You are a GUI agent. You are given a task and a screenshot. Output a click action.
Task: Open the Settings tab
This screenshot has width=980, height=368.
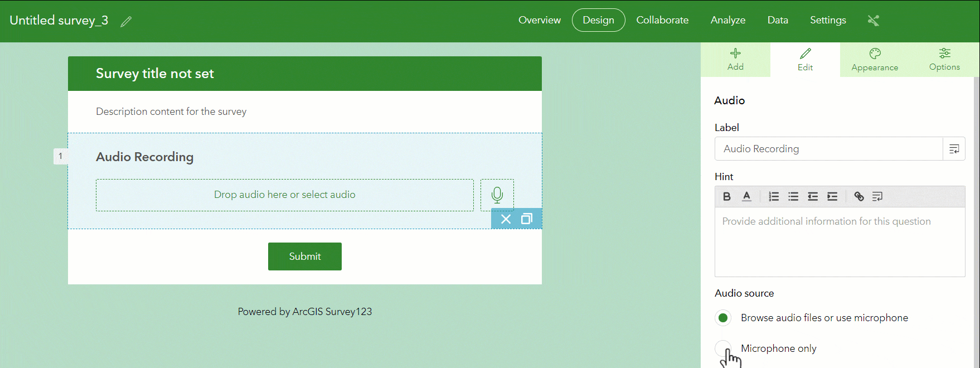point(828,20)
